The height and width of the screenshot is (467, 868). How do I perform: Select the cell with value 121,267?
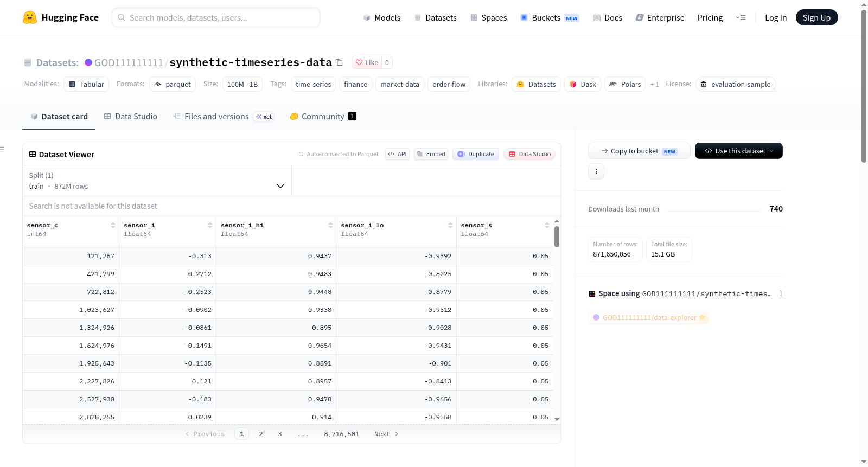[x=71, y=256]
